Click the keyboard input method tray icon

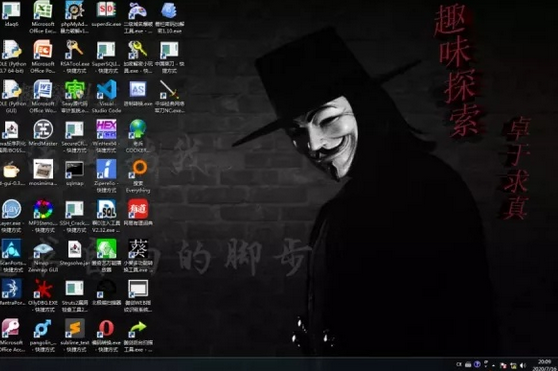[x=468, y=365]
